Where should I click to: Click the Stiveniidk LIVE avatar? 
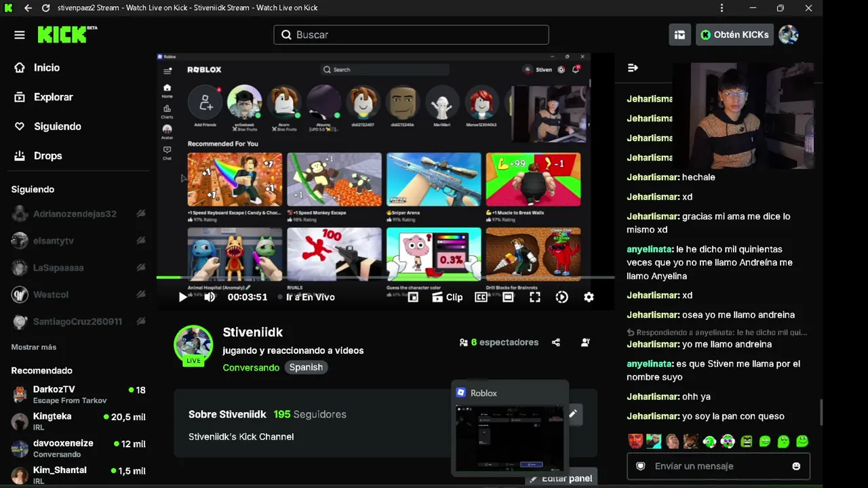[193, 345]
